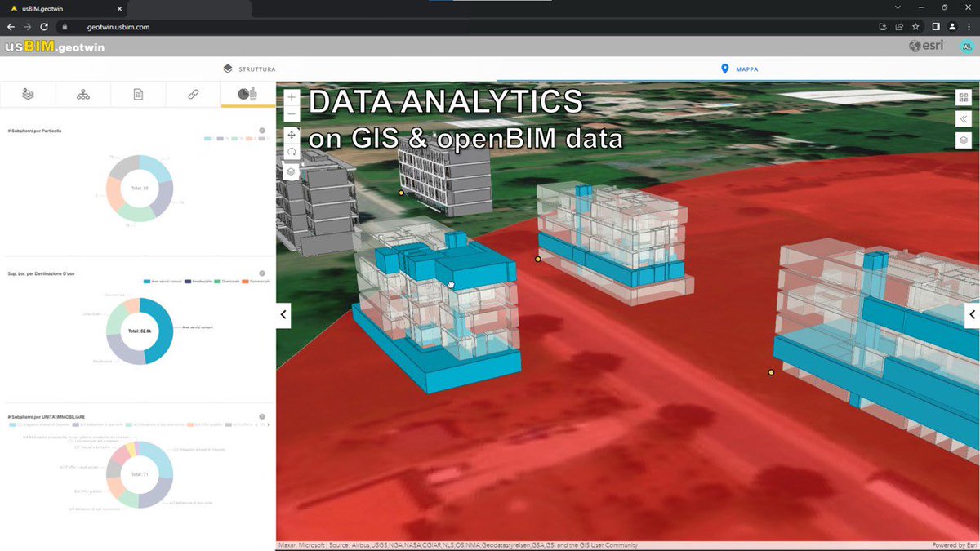
Task: Activate the rotate navigation tool
Action: point(292,152)
